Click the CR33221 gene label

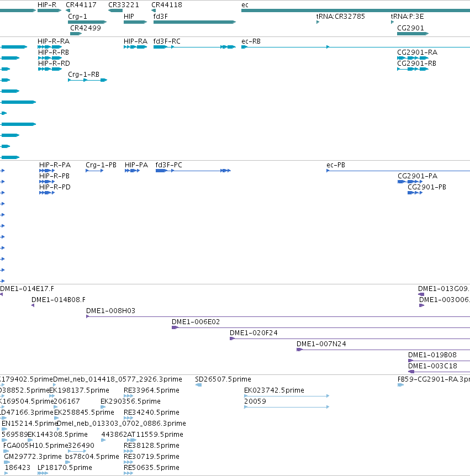pos(124,5)
